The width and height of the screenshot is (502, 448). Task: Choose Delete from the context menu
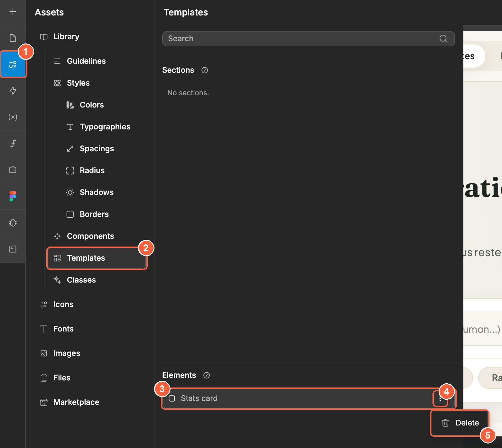(460, 423)
